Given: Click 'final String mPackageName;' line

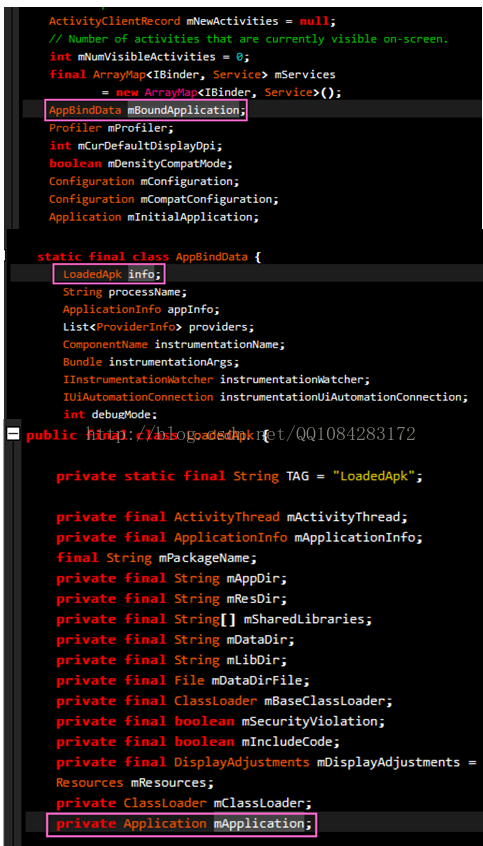Looking at the screenshot, I should tap(157, 558).
